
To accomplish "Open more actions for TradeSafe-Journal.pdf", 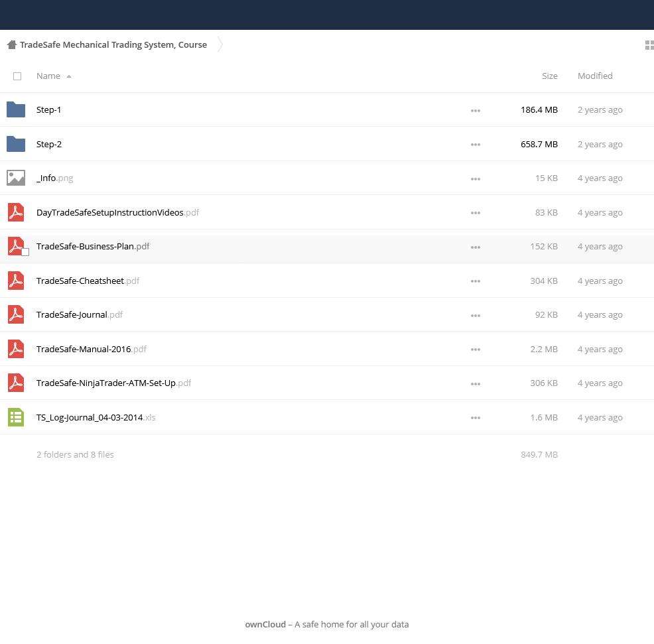I will [476, 316].
